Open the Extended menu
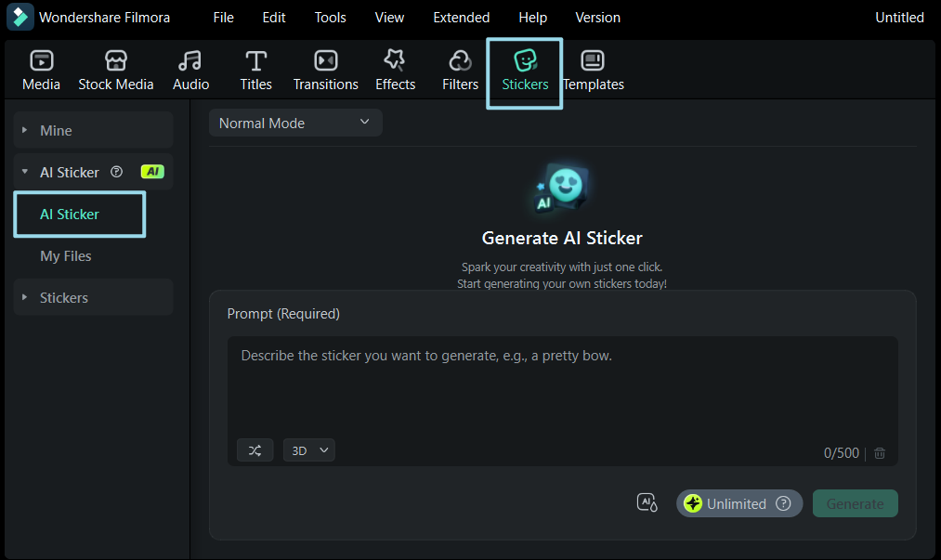The image size is (941, 560). 461,18
